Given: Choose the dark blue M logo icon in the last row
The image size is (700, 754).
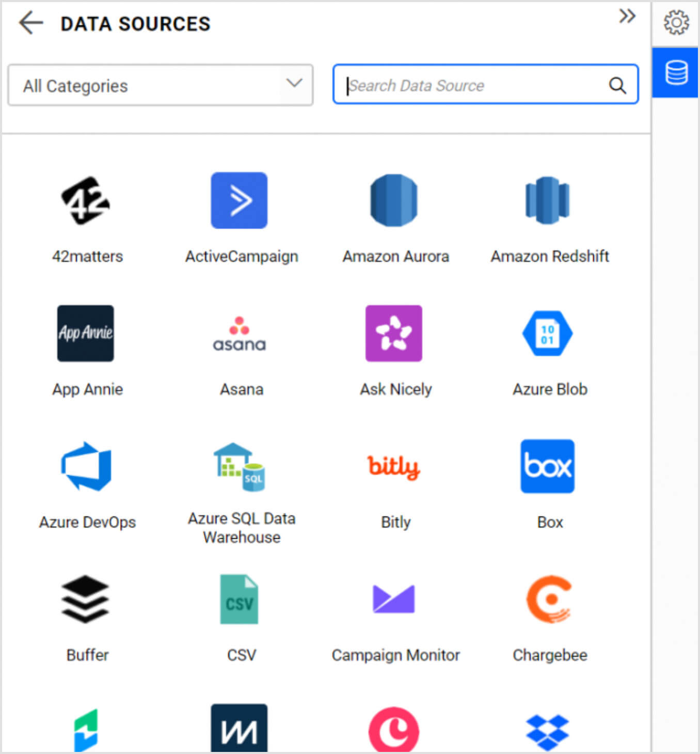Looking at the screenshot, I should pyautogui.click(x=239, y=728).
